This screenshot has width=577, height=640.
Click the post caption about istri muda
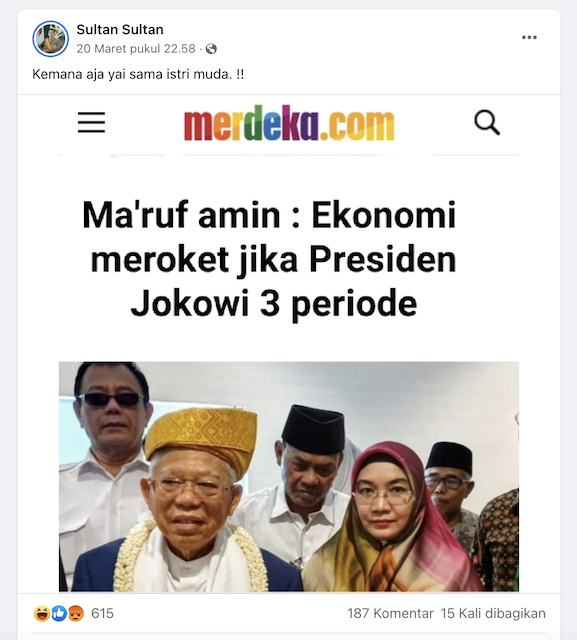tap(138, 74)
